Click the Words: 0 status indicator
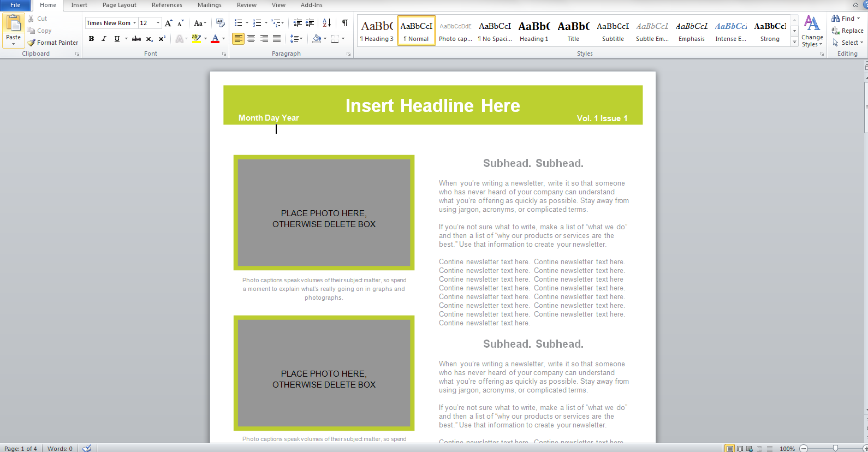Image resolution: width=868 pixels, height=452 pixels. coord(60,449)
